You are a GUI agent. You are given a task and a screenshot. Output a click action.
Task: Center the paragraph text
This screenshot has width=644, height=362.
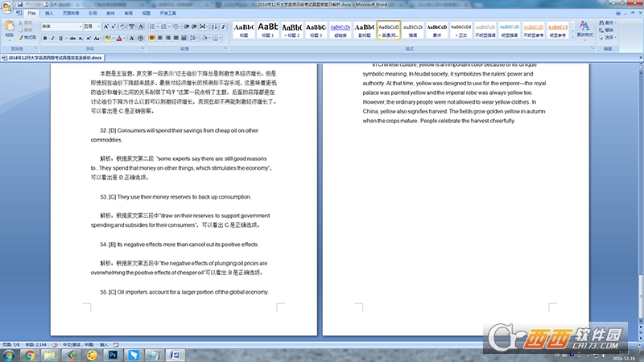tap(160, 38)
